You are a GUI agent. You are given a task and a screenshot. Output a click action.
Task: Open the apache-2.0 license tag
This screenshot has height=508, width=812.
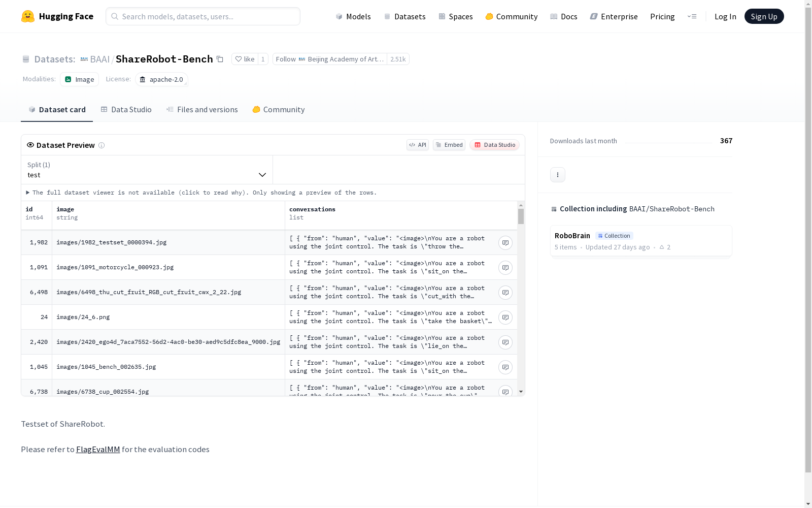point(161,79)
